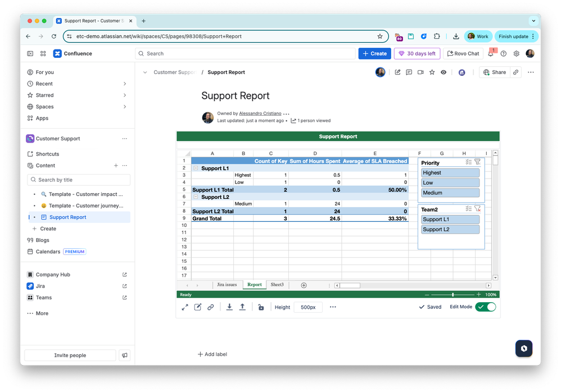Star the Support Report page

pos(432,72)
